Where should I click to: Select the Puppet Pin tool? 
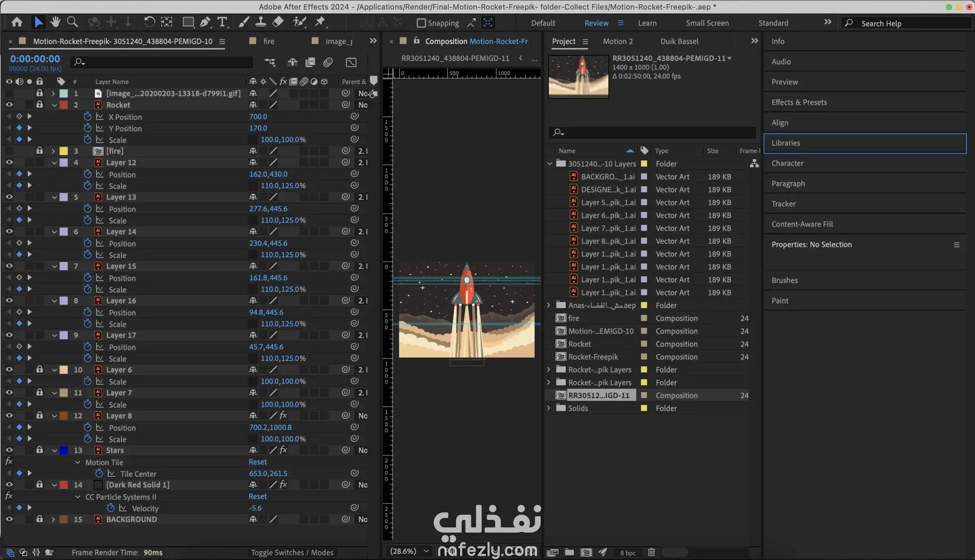point(320,22)
